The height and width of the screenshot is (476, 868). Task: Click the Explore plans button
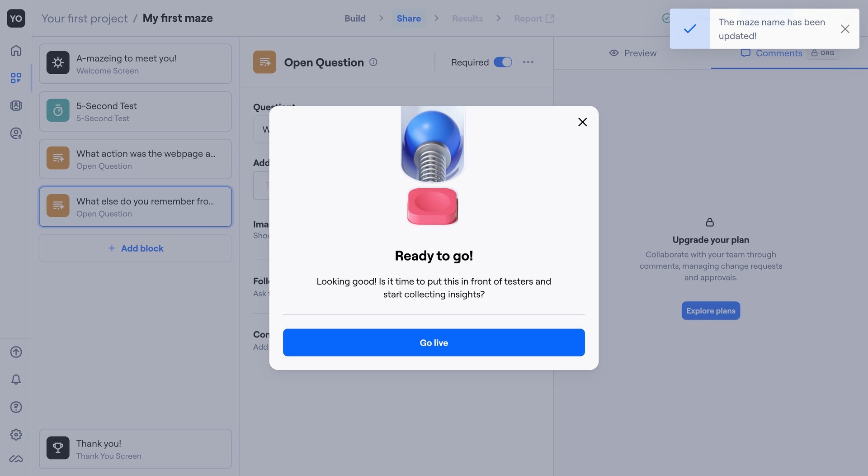click(x=710, y=310)
